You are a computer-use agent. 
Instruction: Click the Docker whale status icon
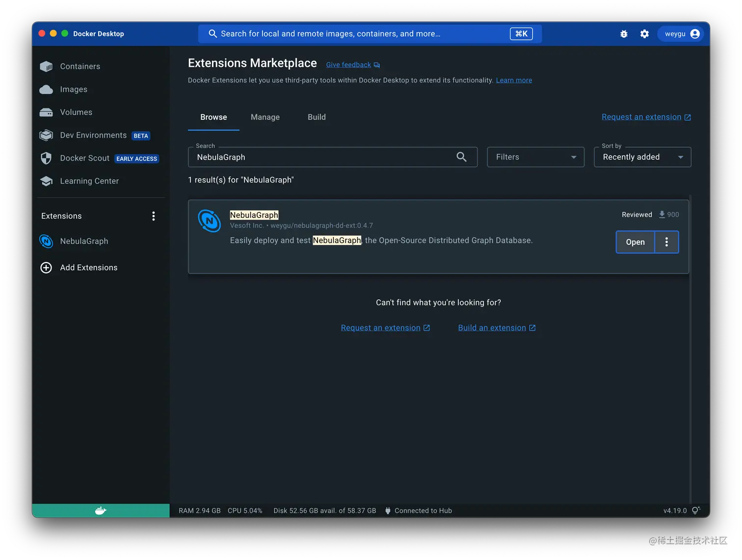101,511
